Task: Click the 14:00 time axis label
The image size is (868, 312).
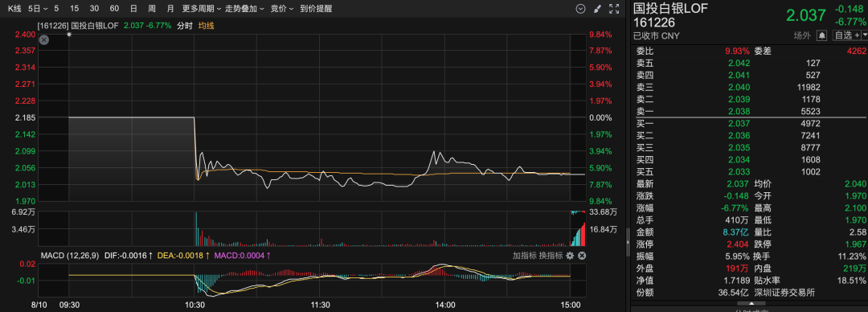Action: pos(445,305)
